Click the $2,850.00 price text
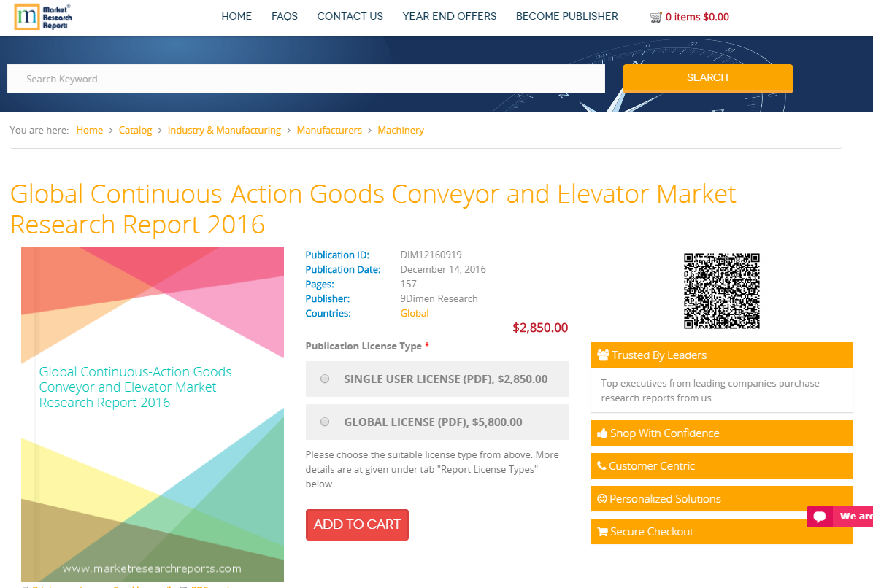Screen dimensions: 873x588 tap(540, 328)
